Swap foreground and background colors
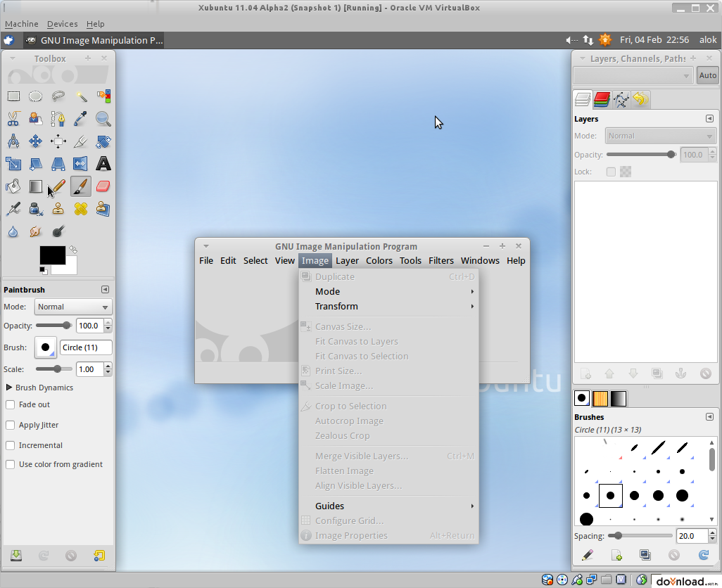 pos(73,250)
